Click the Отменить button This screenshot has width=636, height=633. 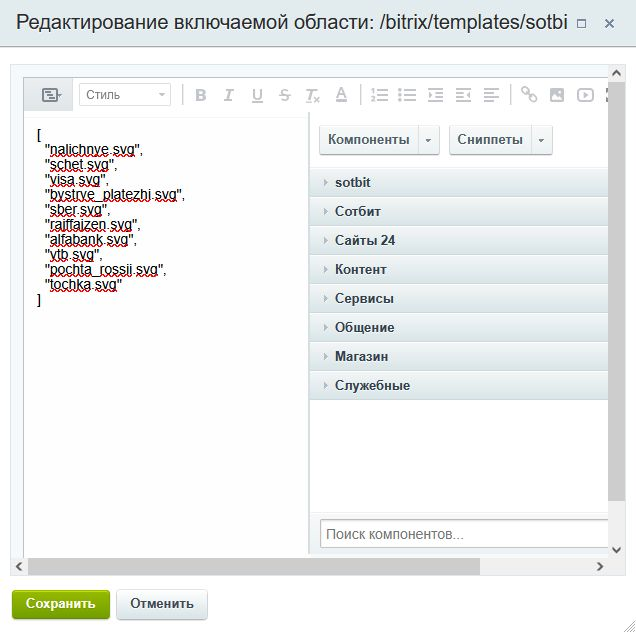coord(162,604)
